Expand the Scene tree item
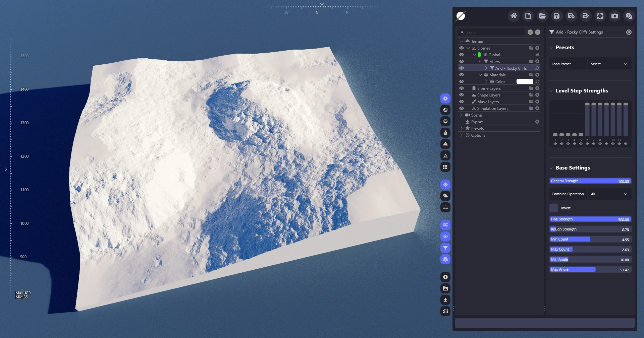 [462, 115]
